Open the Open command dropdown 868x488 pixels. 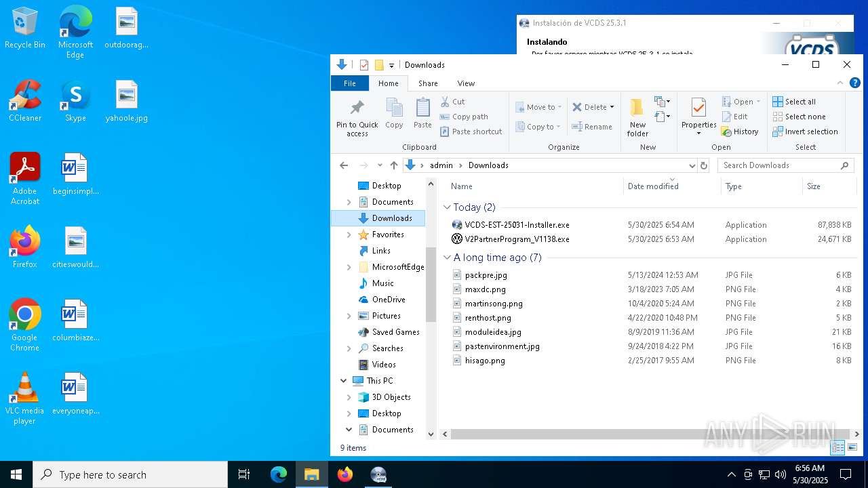[758, 102]
